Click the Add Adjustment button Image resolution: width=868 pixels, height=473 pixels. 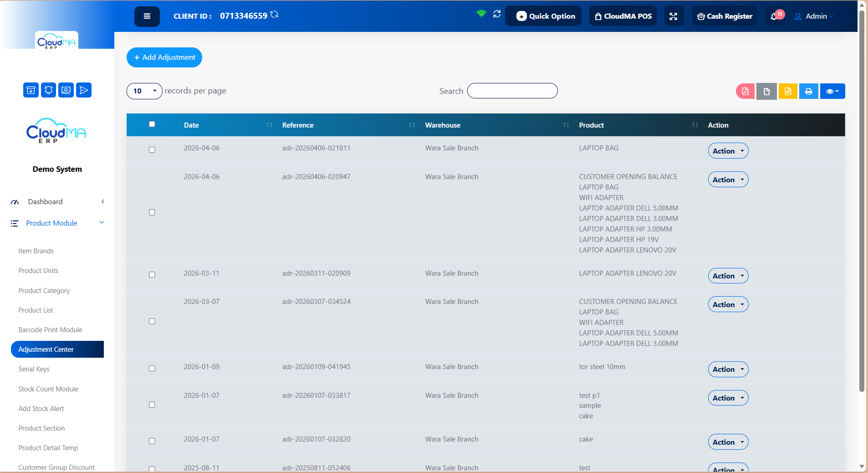click(164, 57)
